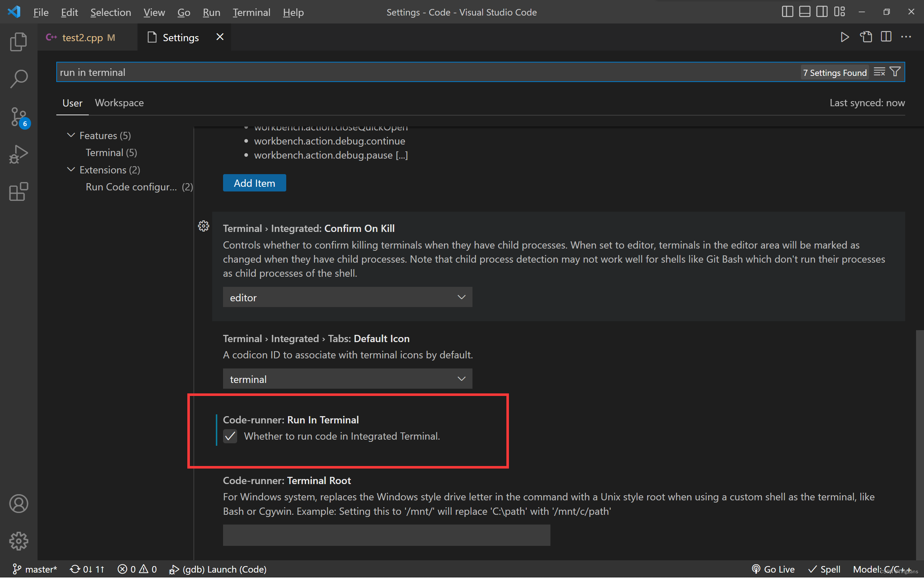The height and width of the screenshot is (578, 924).
Task: Clear the settings search input
Action: (x=879, y=72)
